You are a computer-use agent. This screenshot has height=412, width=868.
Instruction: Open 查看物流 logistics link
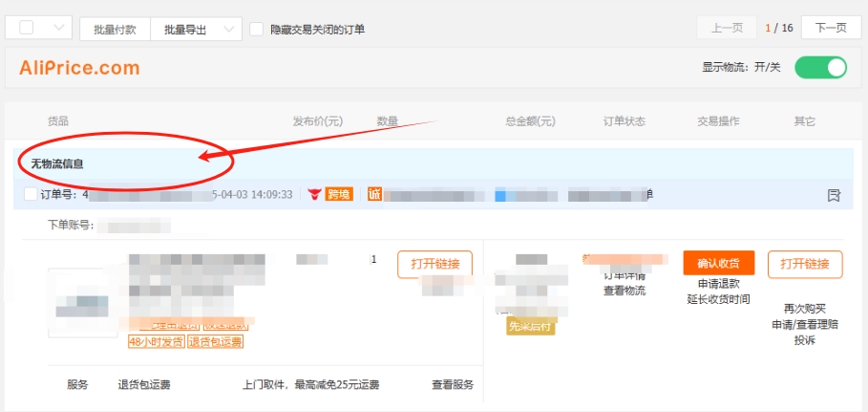pyautogui.click(x=625, y=290)
